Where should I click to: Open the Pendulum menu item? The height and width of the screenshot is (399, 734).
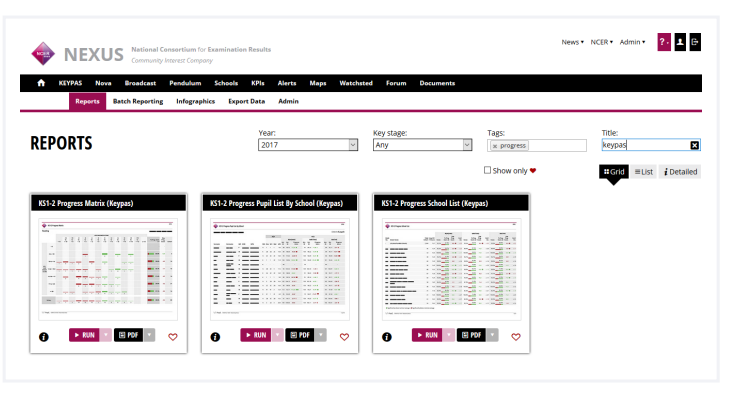click(185, 83)
